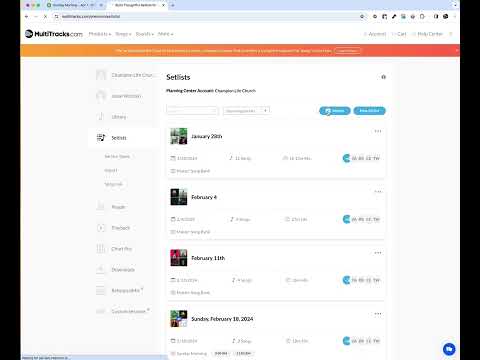The width and height of the screenshot is (480, 360).
Task: Click the Downloads icon in the sidebar
Action: click(x=101, y=269)
